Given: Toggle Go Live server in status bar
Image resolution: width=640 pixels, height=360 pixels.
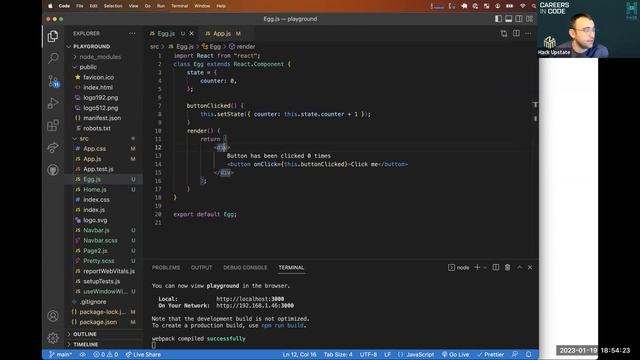Looking at the screenshot, I should pyautogui.click(x=456, y=354).
